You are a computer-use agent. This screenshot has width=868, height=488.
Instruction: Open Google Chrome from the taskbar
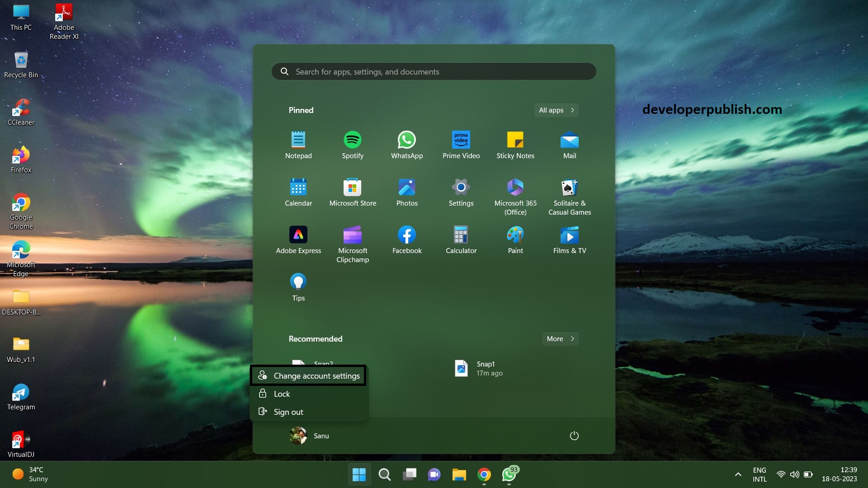(x=484, y=474)
